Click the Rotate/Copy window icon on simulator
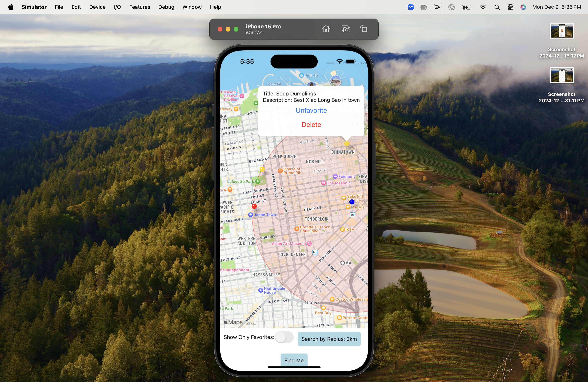This screenshot has width=588, height=382. point(364,29)
